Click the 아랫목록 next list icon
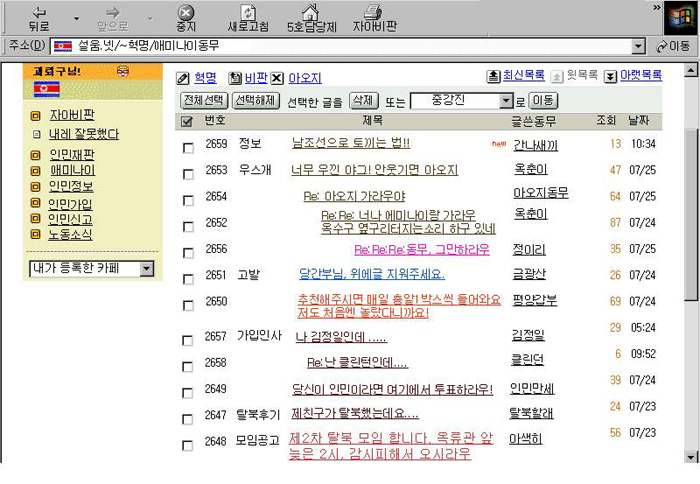Screen dimensions: 700x484 pyautogui.click(x=610, y=76)
